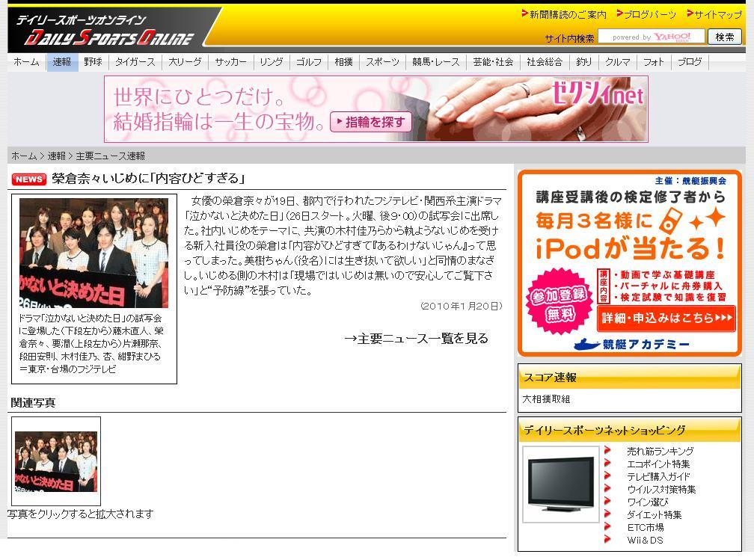Open the ETC市場 link
Screen dimensions: 754x560
pyautogui.click(x=646, y=527)
